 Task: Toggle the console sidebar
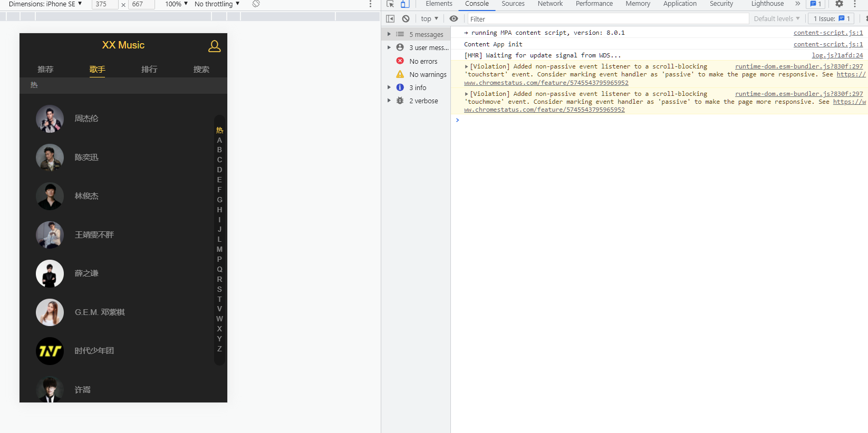point(390,18)
